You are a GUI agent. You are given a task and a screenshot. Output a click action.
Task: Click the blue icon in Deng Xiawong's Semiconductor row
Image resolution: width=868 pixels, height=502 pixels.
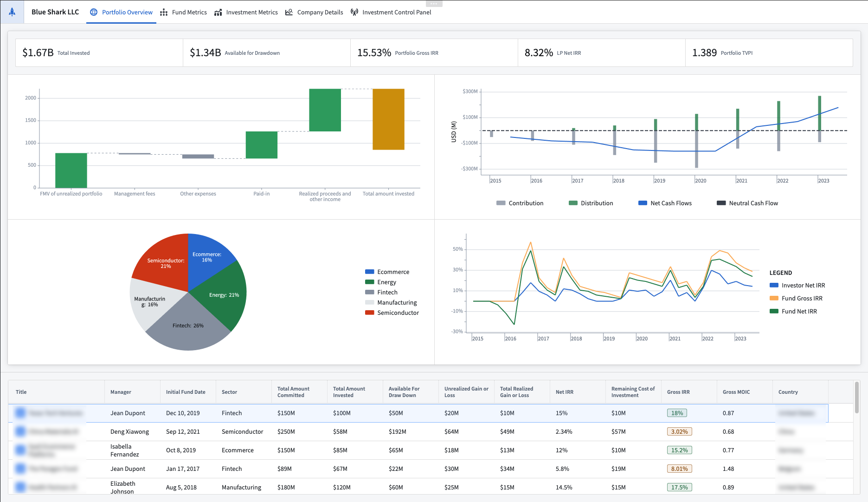tap(20, 431)
